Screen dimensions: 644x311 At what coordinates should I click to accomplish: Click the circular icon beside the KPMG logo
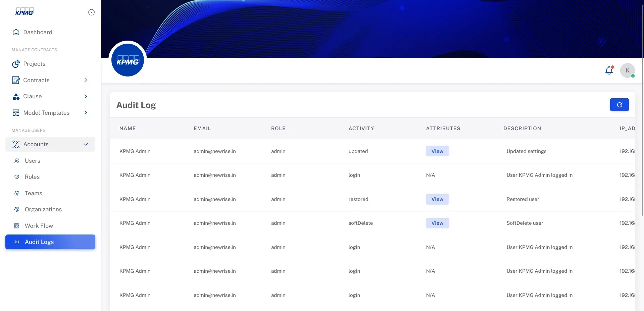pos(91,12)
